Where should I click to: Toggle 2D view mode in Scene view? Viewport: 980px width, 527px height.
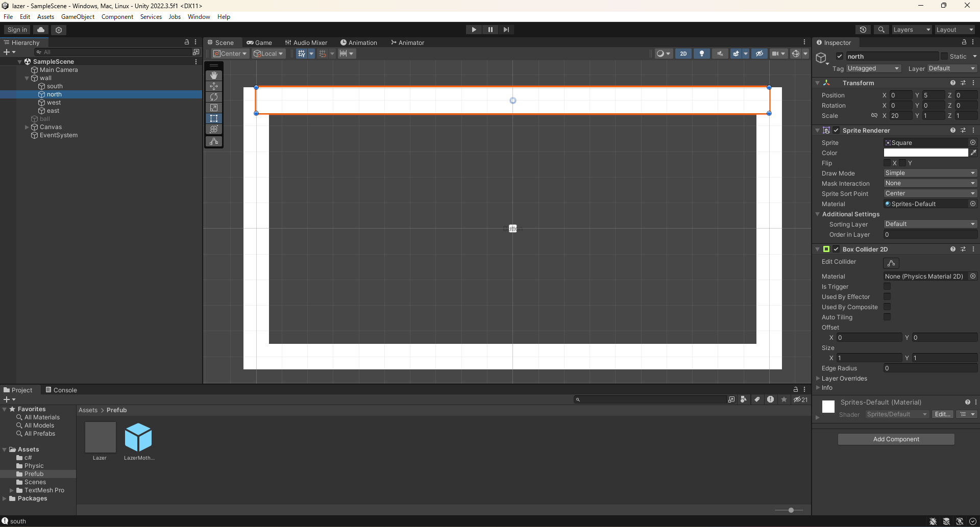click(x=683, y=53)
